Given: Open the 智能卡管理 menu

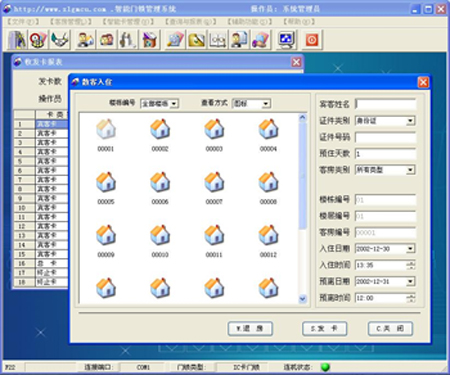Looking at the screenshot, I should tap(128, 22).
